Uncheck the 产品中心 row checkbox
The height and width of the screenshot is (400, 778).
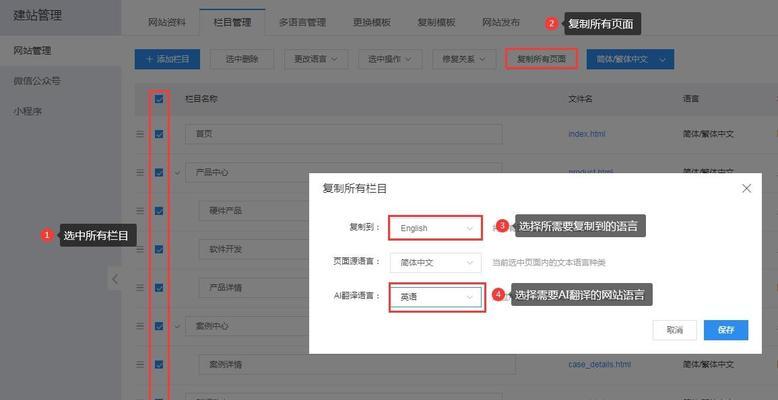click(159, 172)
